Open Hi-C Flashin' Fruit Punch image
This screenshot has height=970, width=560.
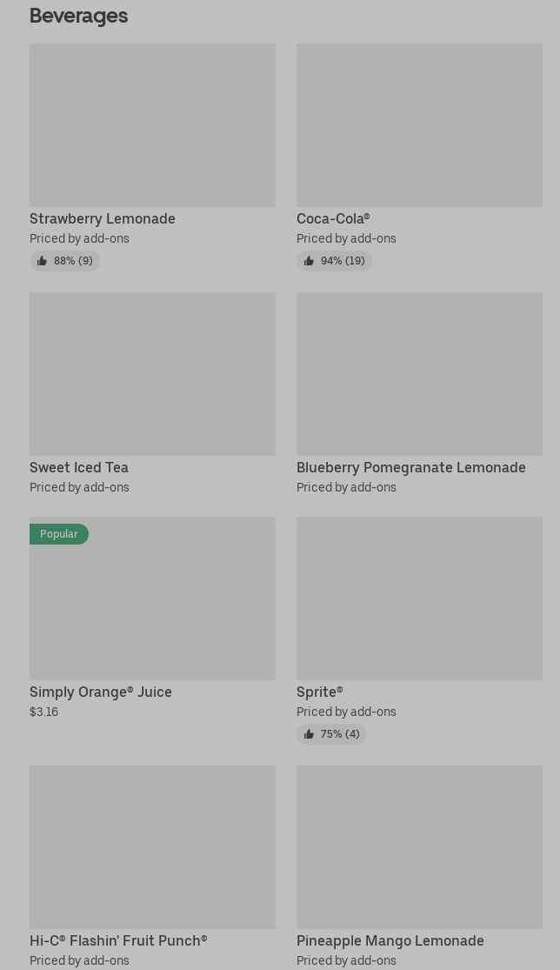pyautogui.click(x=152, y=847)
